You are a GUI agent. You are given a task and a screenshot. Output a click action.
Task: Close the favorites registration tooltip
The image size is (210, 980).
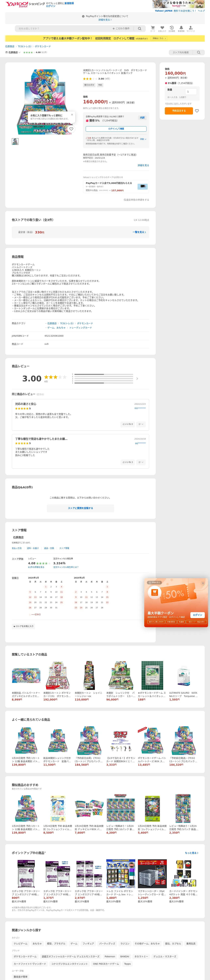pos(72,114)
